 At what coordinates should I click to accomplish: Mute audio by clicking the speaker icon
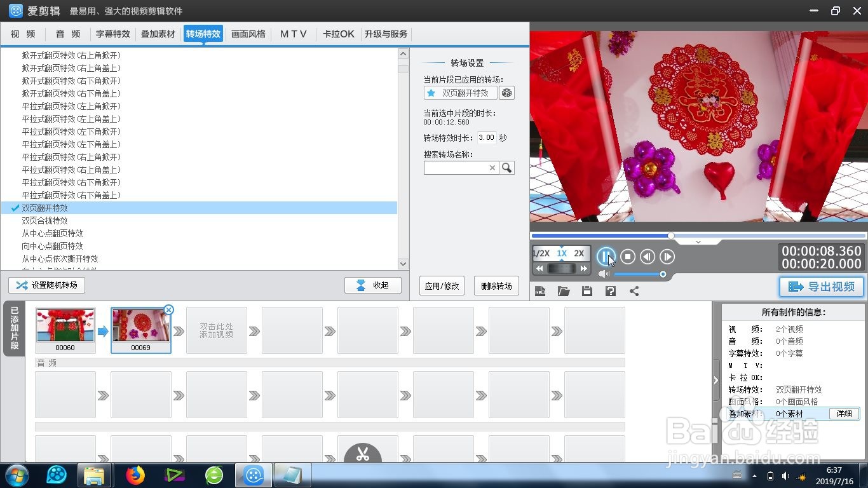[604, 274]
